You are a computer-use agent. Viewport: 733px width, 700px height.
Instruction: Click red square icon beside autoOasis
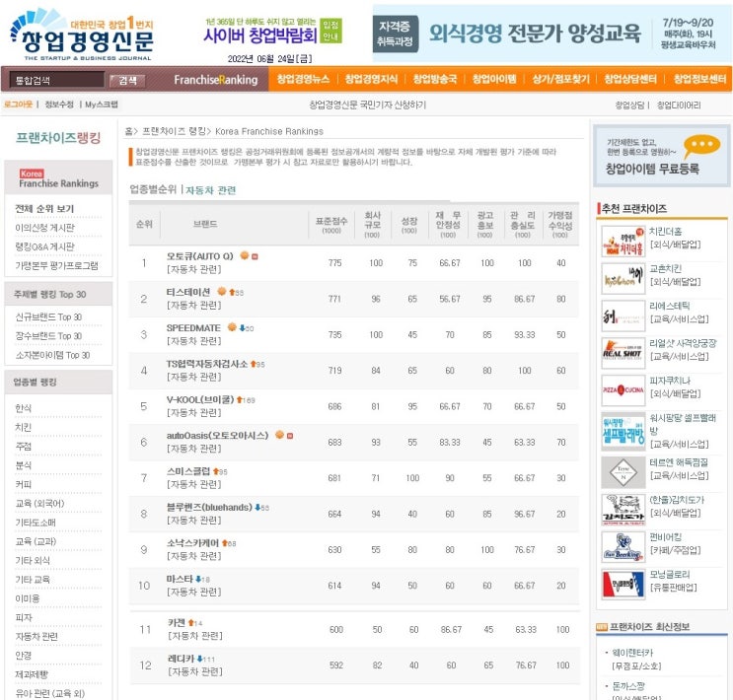pos(290,436)
